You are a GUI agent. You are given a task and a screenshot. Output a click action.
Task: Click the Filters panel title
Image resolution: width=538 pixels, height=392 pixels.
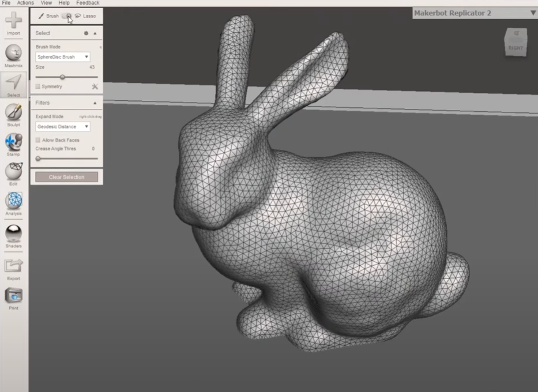pos(43,103)
